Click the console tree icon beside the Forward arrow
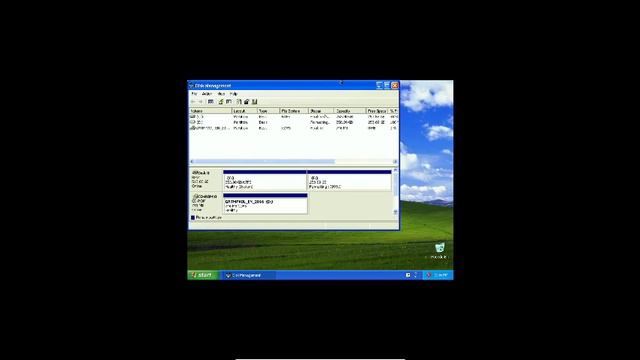Viewport: 640px width, 360px height. (x=211, y=102)
